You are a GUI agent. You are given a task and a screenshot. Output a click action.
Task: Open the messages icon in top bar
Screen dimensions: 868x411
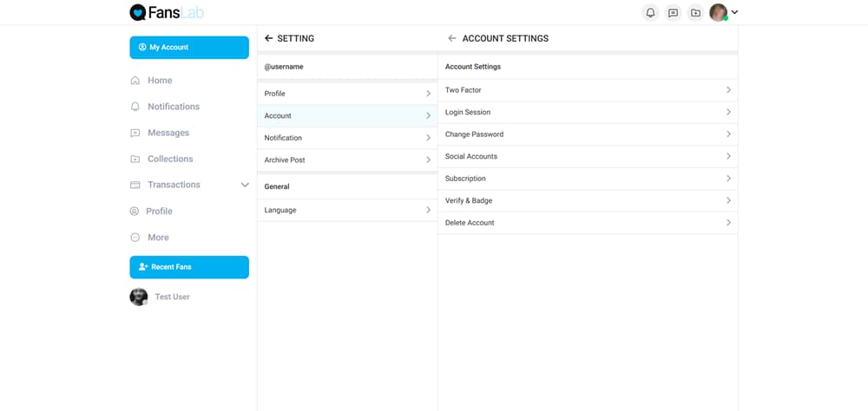(x=674, y=13)
